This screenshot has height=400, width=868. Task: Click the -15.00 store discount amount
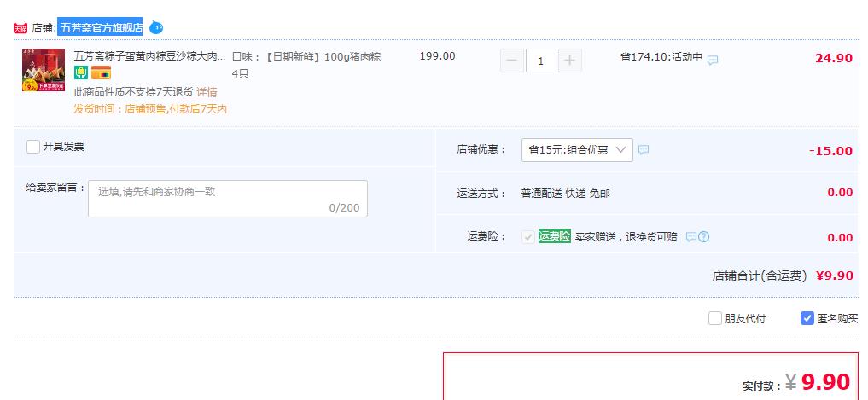830,150
